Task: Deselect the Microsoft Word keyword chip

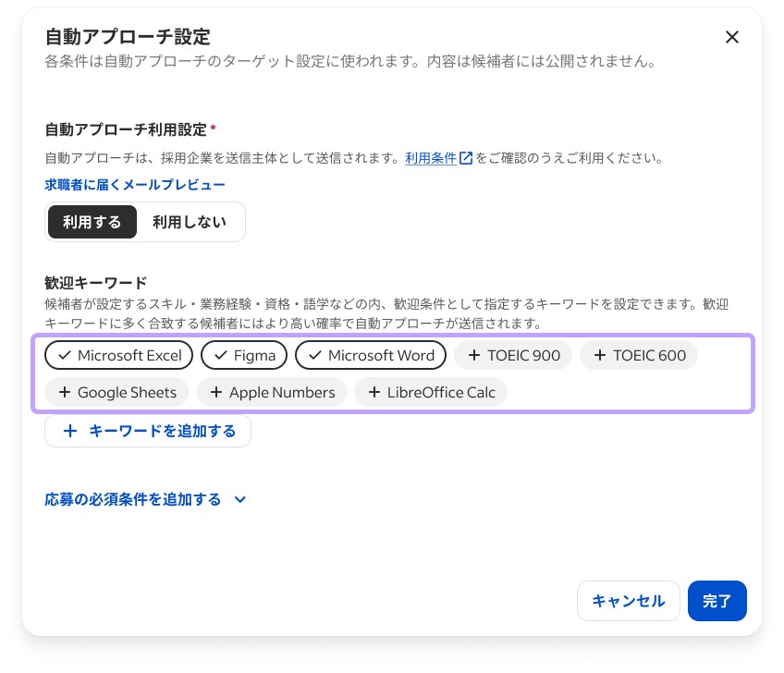Action: click(x=371, y=355)
